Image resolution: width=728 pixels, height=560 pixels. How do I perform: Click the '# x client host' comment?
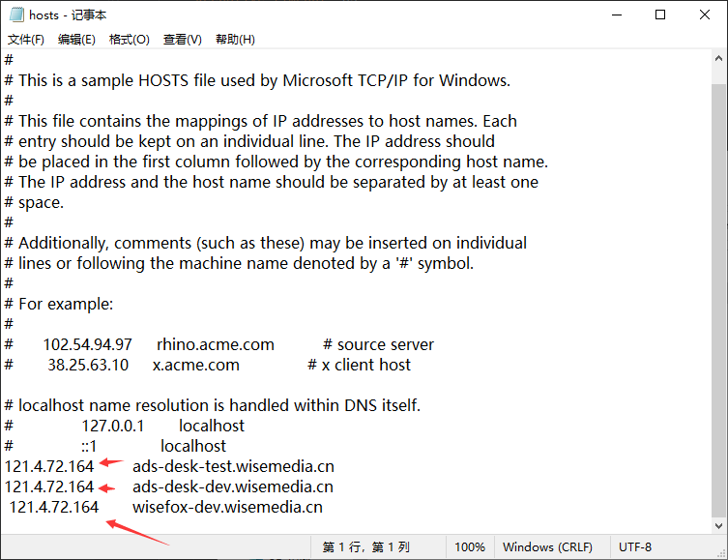(360, 365)
